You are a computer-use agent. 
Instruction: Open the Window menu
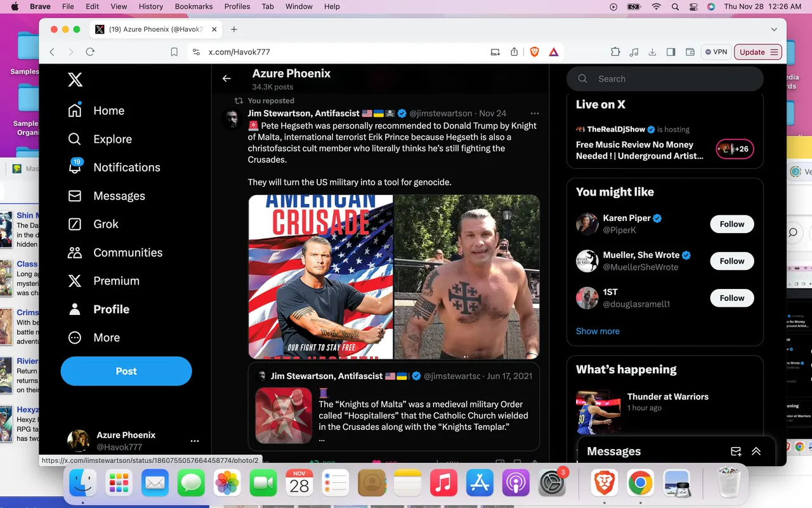pyautogui.click(x=299, y=6)
